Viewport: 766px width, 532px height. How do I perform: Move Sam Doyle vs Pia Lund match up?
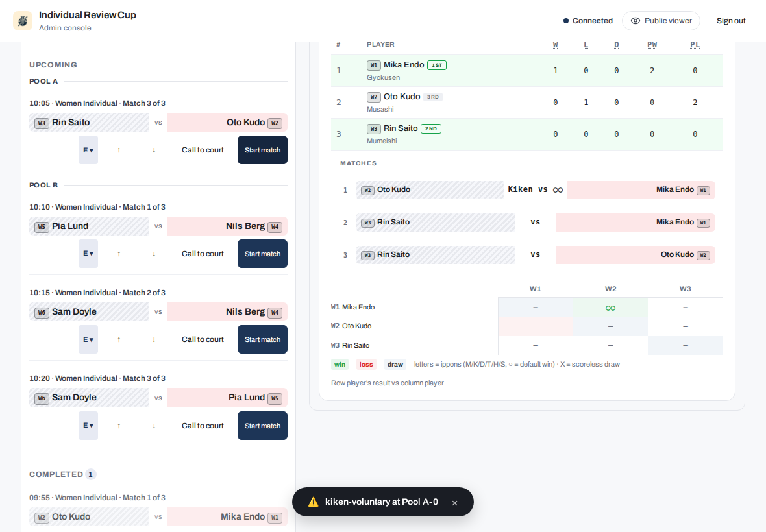point(119,425)
